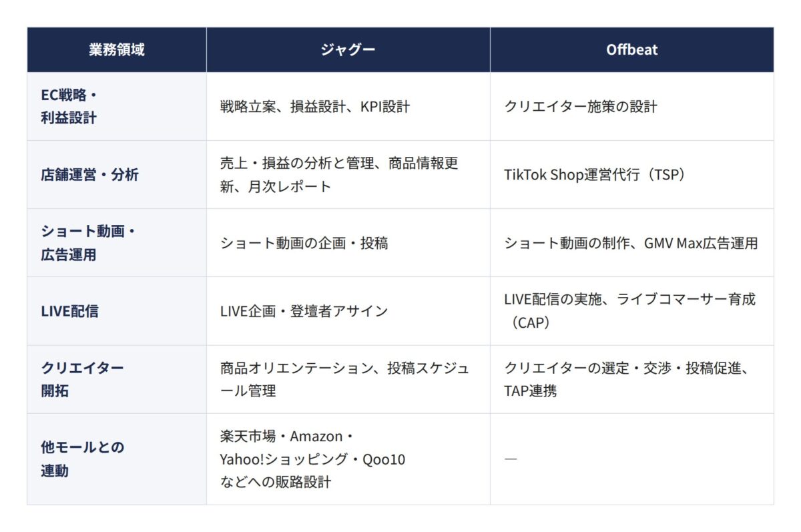Click the 他モールとの連動 row label
The image size is (801, 532).
(x=117, y=459)
